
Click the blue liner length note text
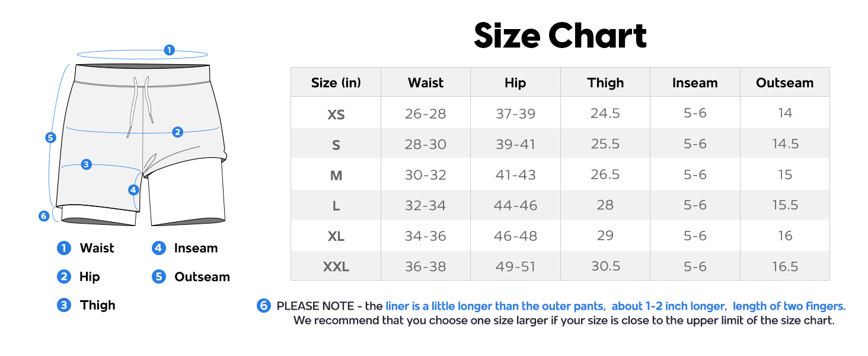615,306
